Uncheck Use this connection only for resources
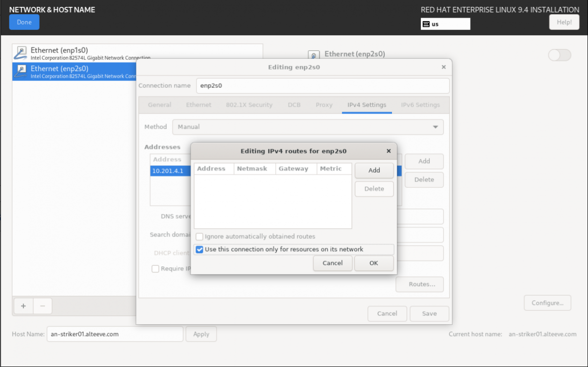This screenshot has width=588, height=367. (x=199, y=249)
